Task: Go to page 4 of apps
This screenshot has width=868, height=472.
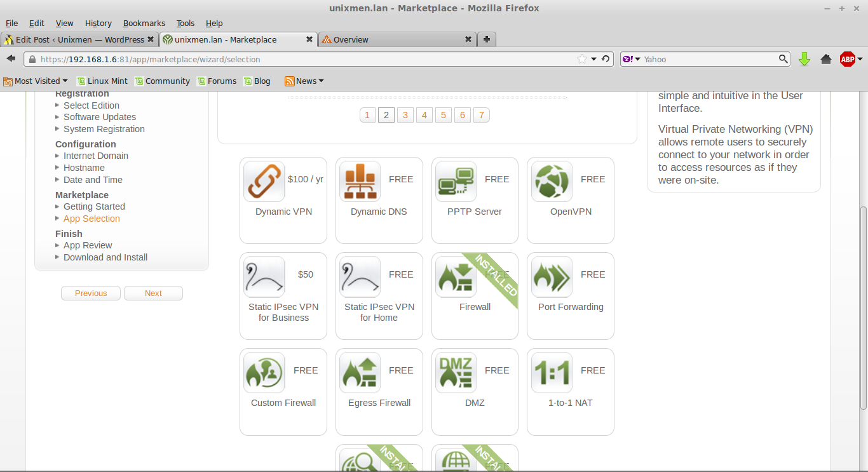Action: (x=424, y=115)
